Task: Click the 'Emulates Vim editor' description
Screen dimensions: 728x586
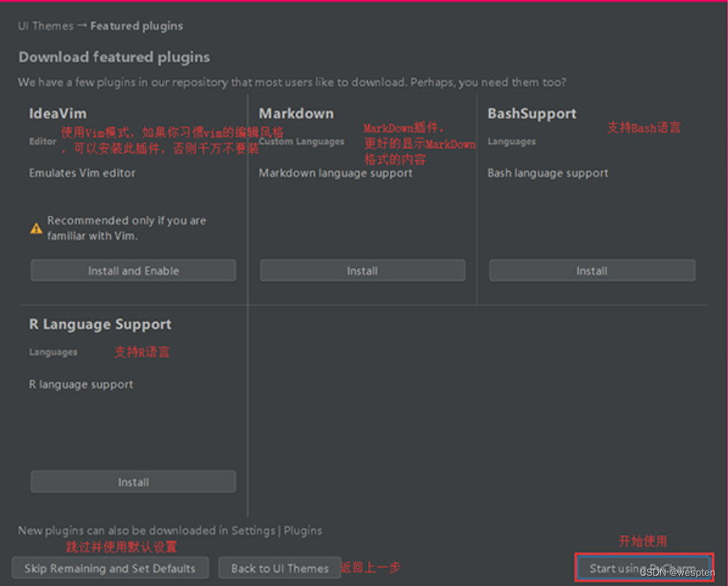Action: click(x=83, y=173)
